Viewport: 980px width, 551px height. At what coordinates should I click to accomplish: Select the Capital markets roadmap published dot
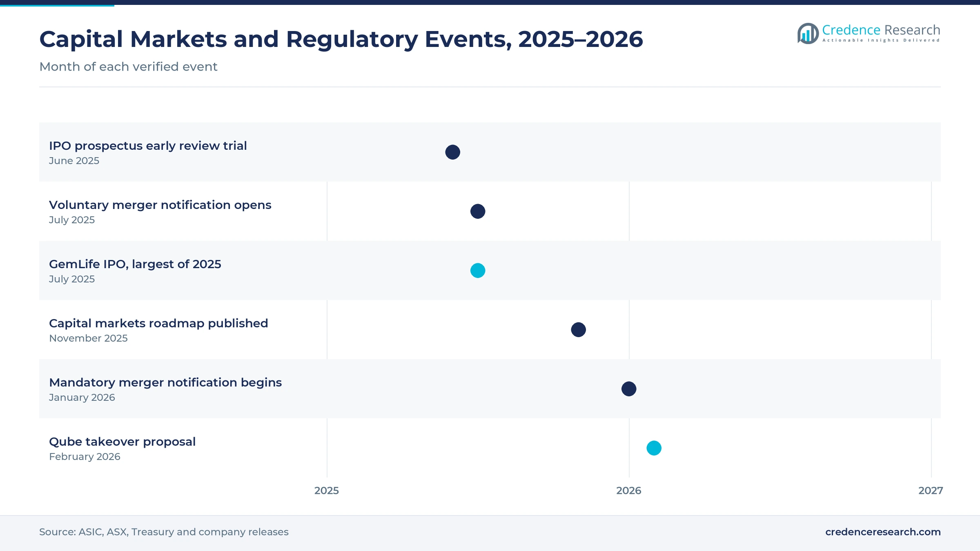click(x=578, y=330)
